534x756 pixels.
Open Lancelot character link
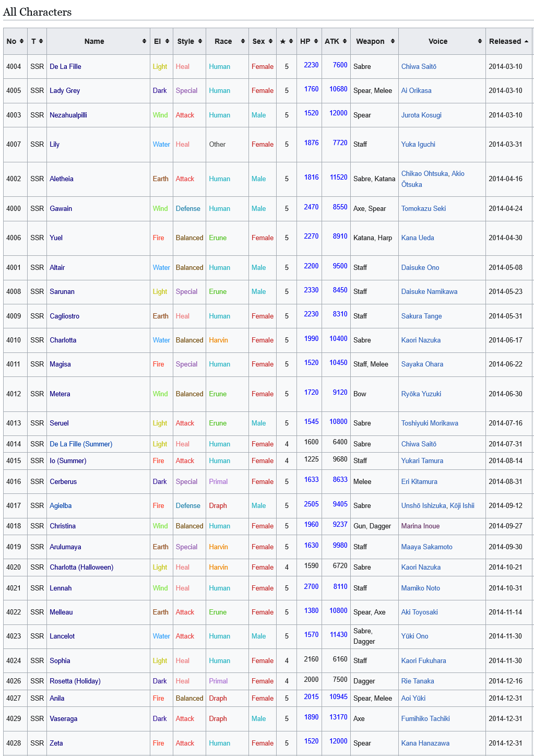[x=62, y=636]
